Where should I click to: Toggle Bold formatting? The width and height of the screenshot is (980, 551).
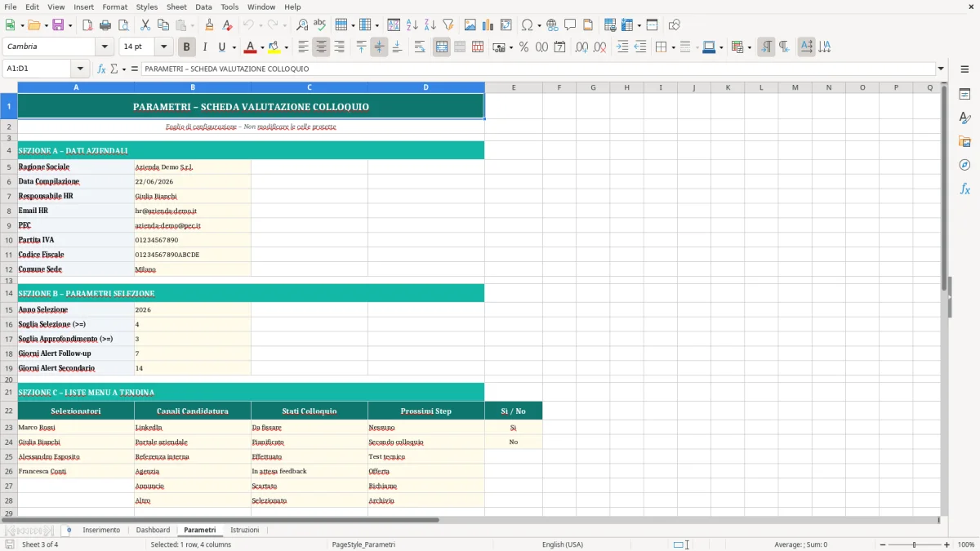point(187,47)
